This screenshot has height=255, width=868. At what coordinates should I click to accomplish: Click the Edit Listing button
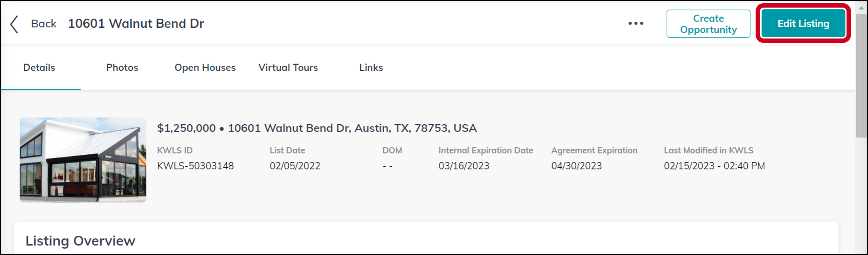point(803,23)
